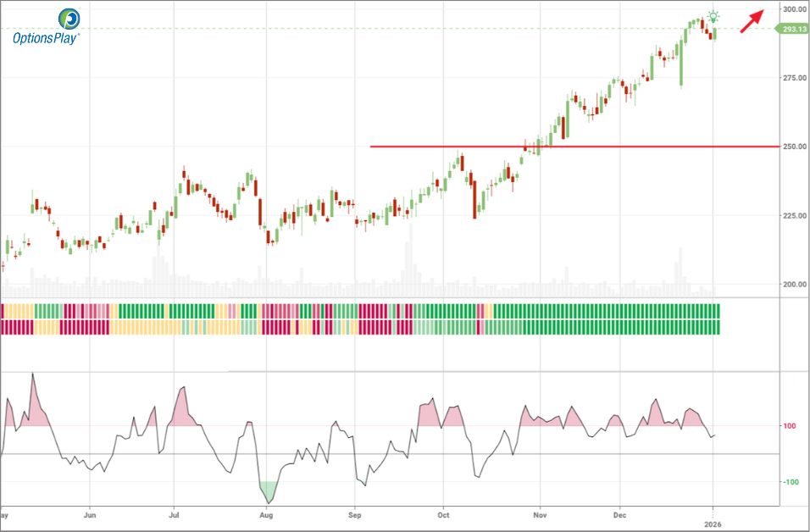Click the 200.00 price axis label
The height and width of the screenshot is (532, 810).
(793, 285)
